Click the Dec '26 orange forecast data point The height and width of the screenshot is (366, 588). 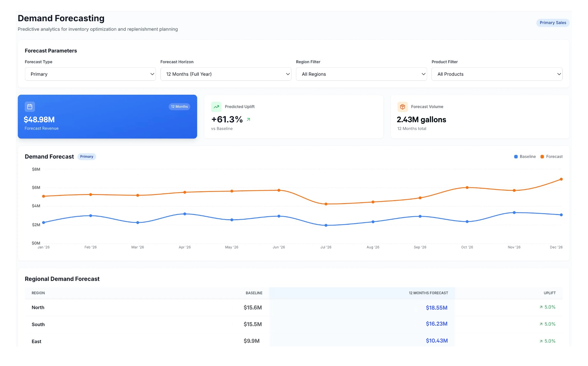pyautogui.click(x=561, y=179)
